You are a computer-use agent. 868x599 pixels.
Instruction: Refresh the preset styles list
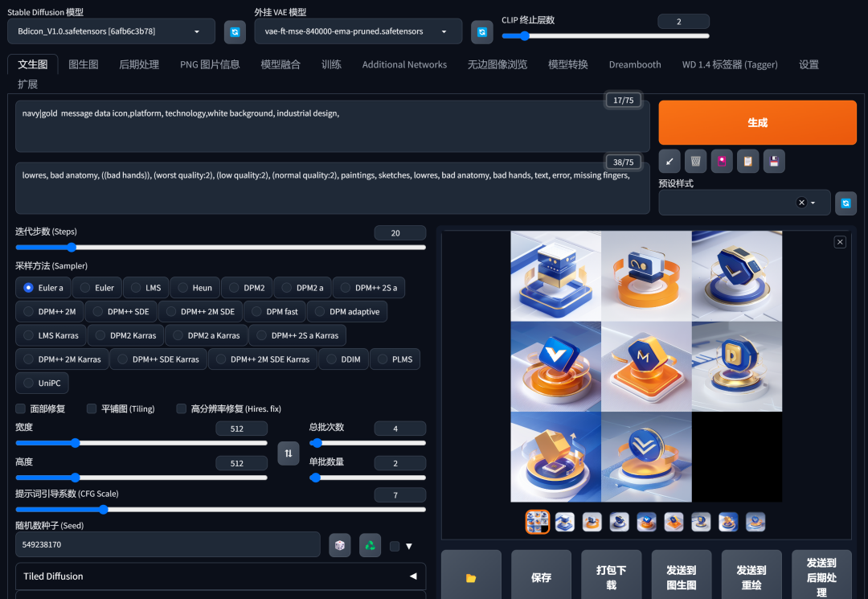(x=845, y=203)
